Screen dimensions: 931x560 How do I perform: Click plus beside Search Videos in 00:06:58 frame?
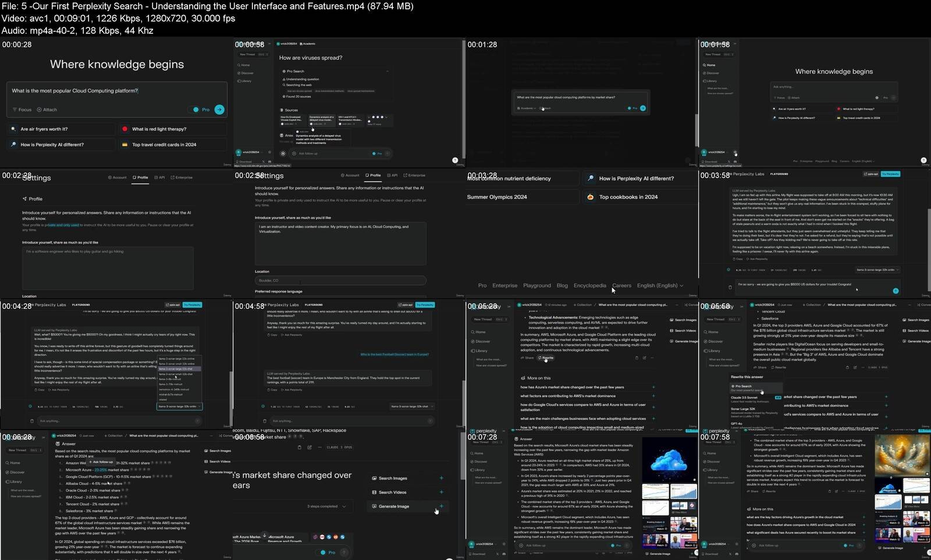441,492
